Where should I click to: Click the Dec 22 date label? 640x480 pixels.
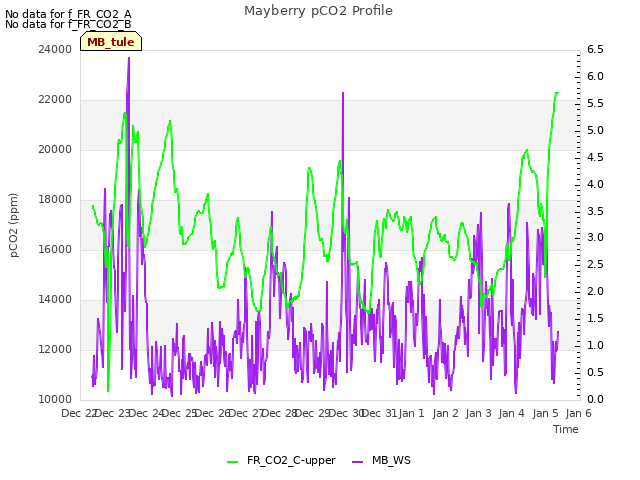coord(78,413)
